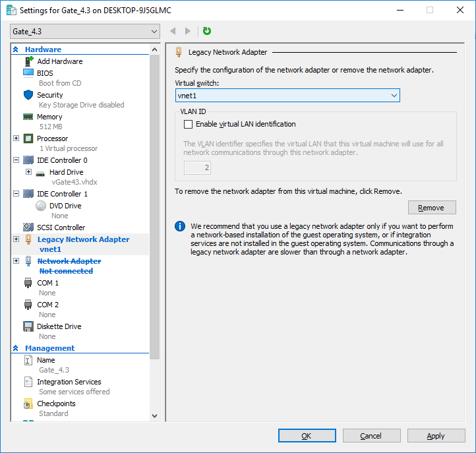Open the Virtual switch vnet1 dropdown
Image resolution: width=476 pixels, height=453 pixels.
tap(287, 96)
